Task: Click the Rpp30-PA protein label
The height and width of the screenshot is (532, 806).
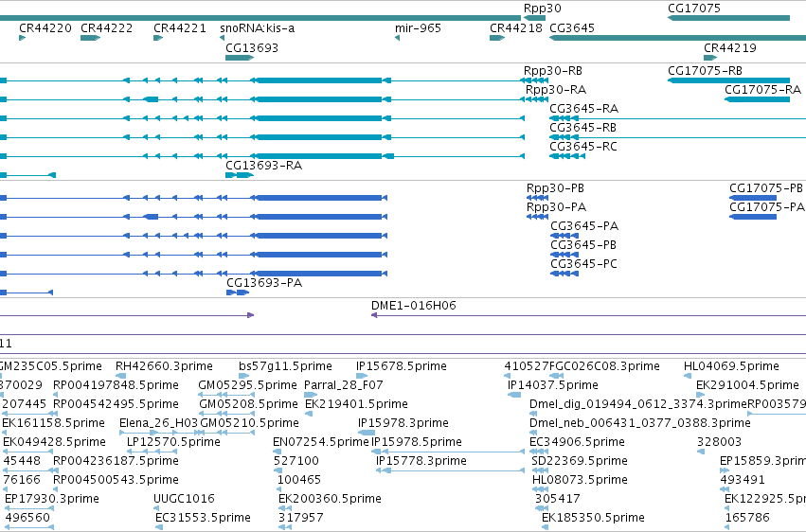Action: [x=556, y=207]
